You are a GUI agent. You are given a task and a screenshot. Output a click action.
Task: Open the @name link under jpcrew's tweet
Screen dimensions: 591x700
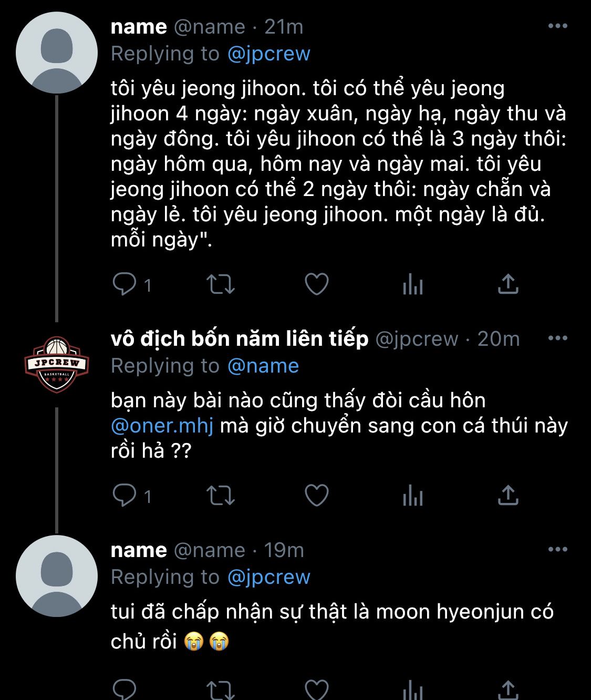(263, 366)
